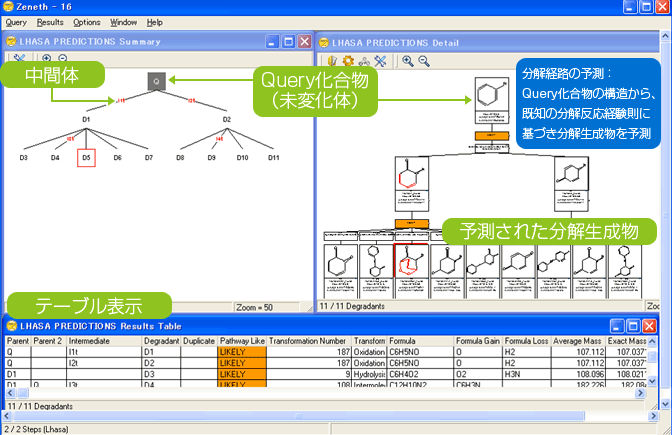Select the highlighted D5 node in Summary tree

(x=86, y=158)
